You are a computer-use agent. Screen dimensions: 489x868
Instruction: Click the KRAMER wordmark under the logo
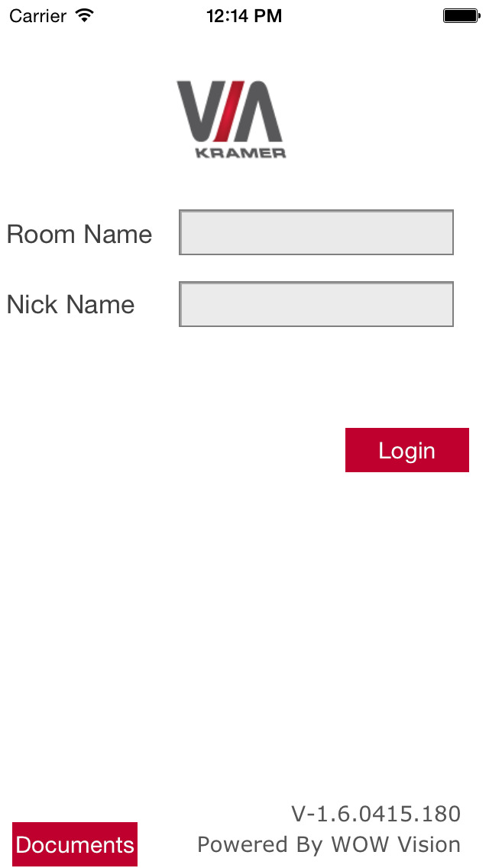pyautogui.click(x=241, y=153)
